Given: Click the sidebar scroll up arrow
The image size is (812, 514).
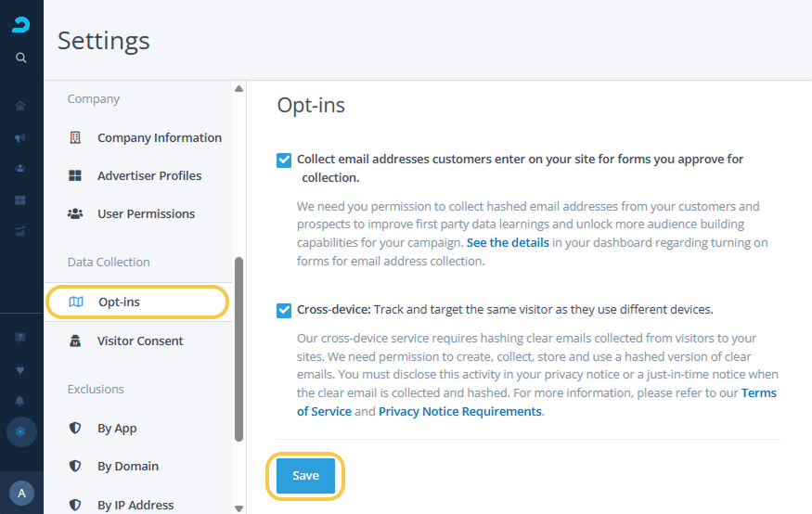Looking at the screenshot, I should (238, 89).
